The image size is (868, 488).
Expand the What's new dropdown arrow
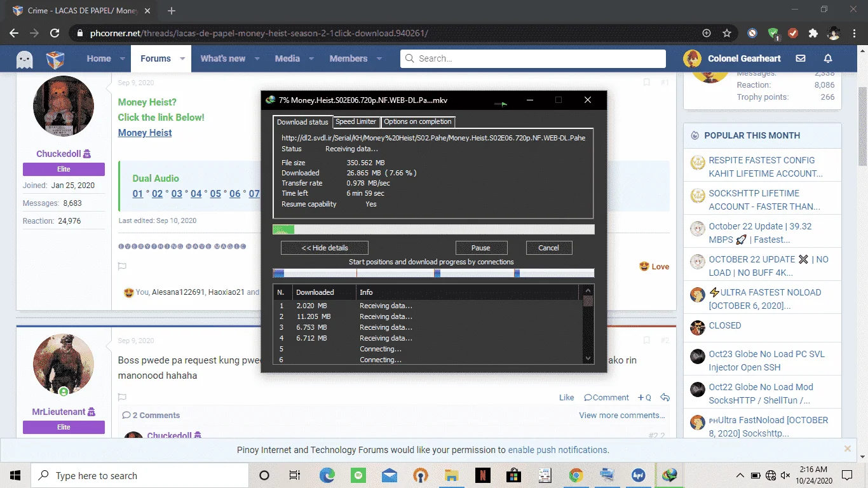(x=257, y=58)
